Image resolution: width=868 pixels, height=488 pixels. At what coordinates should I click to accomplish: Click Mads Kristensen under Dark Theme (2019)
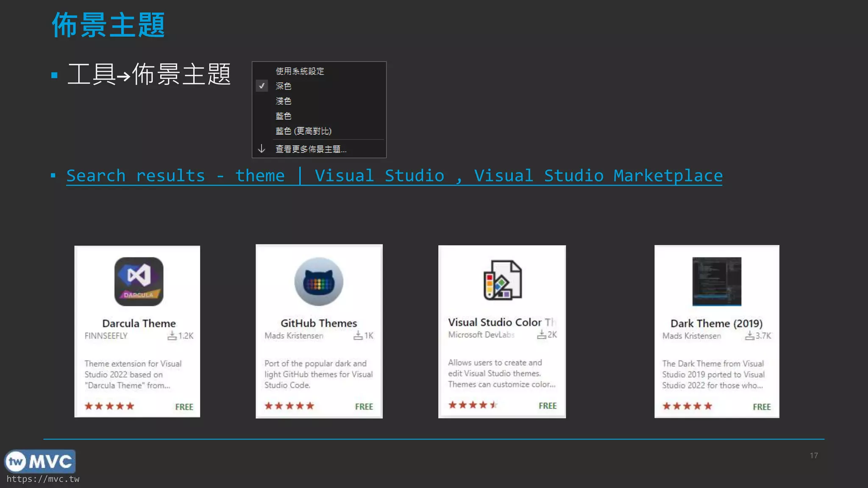pos(692,336)
